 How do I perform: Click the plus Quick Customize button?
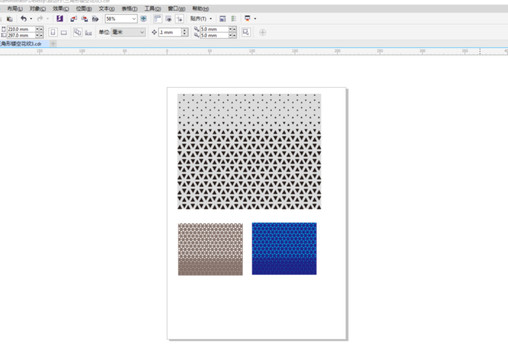click(263, 32)
